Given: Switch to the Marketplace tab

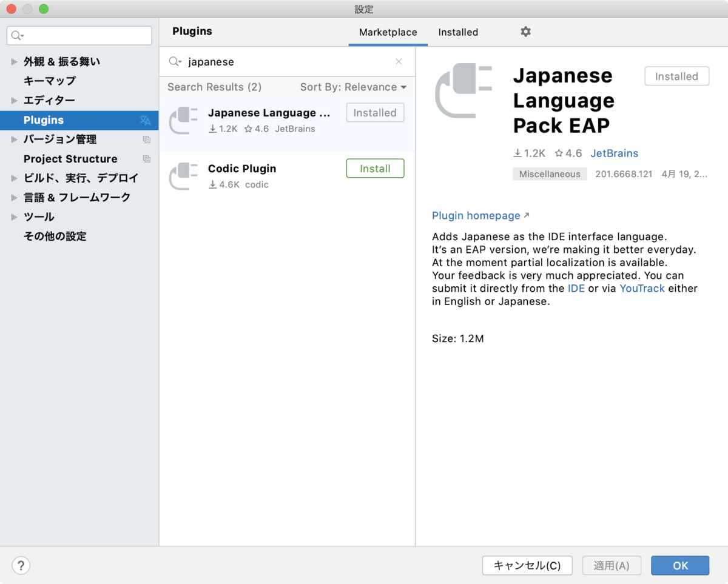Looking at the screenshot, I should point(388,32).
